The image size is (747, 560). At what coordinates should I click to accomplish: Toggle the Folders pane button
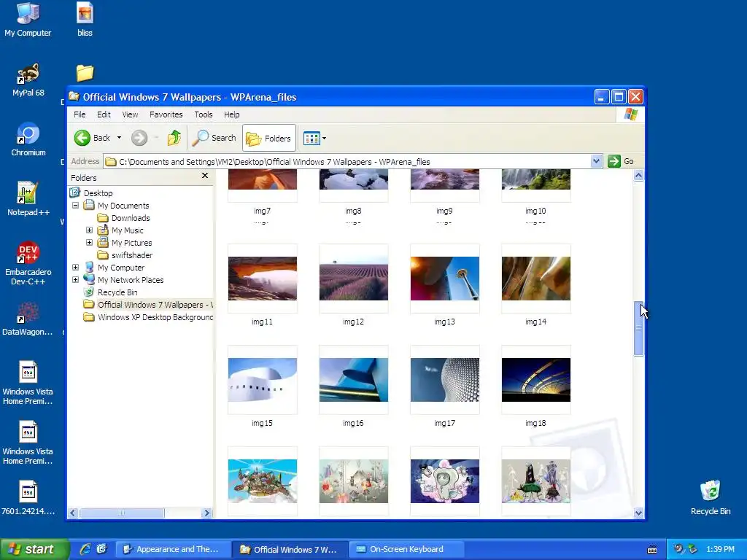click(268, 138)
